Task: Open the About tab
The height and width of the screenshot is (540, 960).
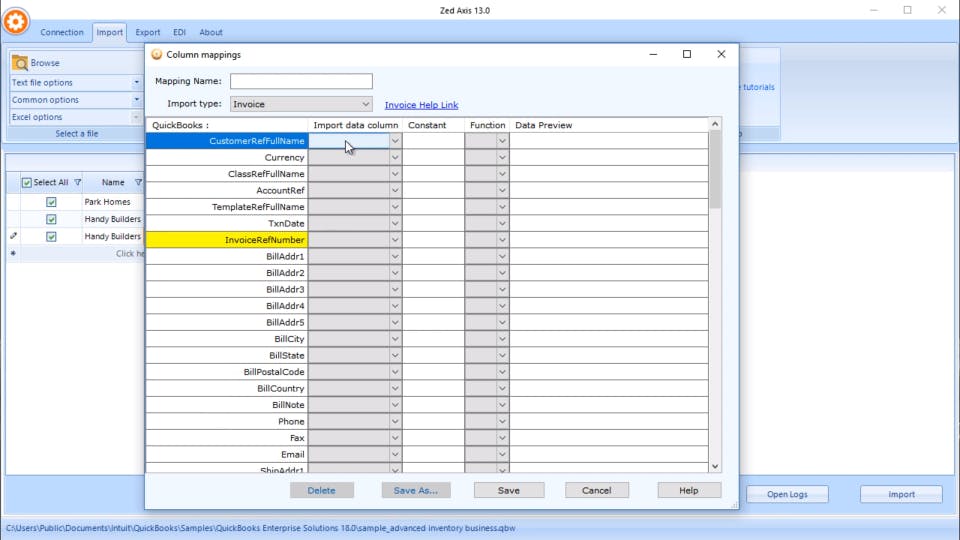Action: tap(211, 32)
